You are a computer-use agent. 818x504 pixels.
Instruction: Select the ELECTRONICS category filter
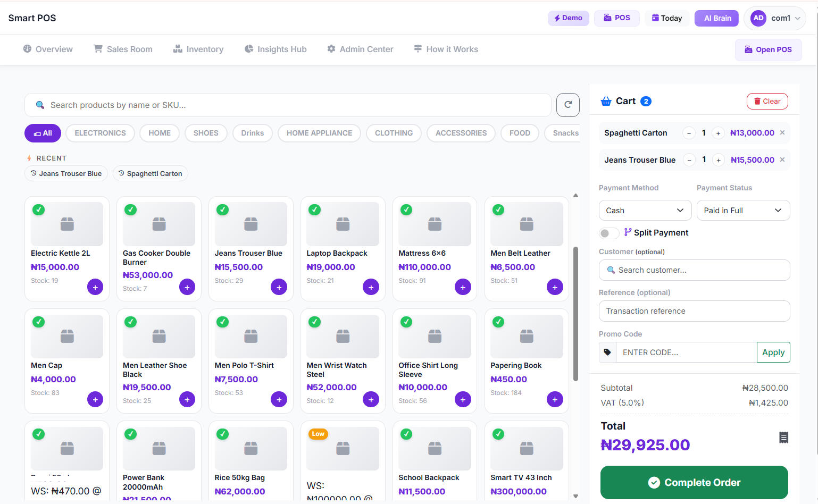coord(101,133)
